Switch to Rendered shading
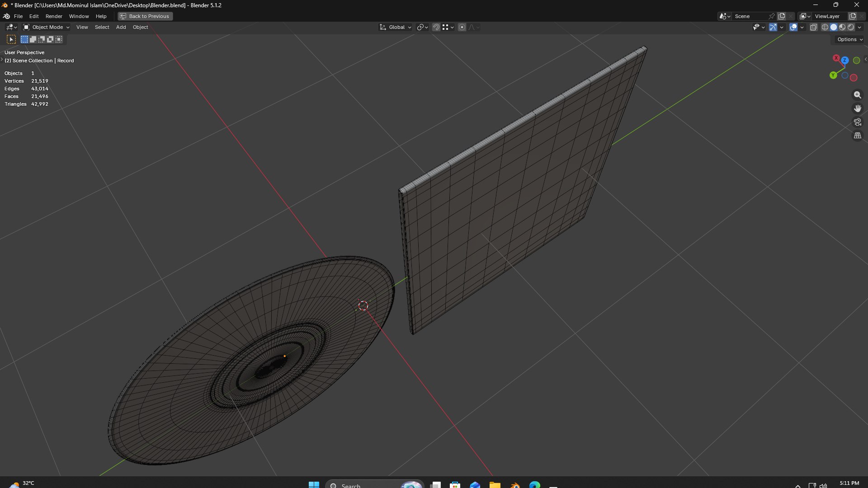Screen dimensions: 868x488 point(851,27)
